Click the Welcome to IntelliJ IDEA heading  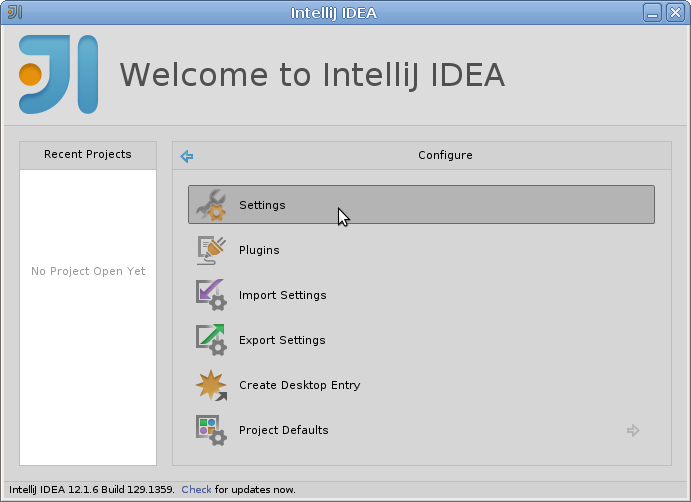click(x=312, y=75)
